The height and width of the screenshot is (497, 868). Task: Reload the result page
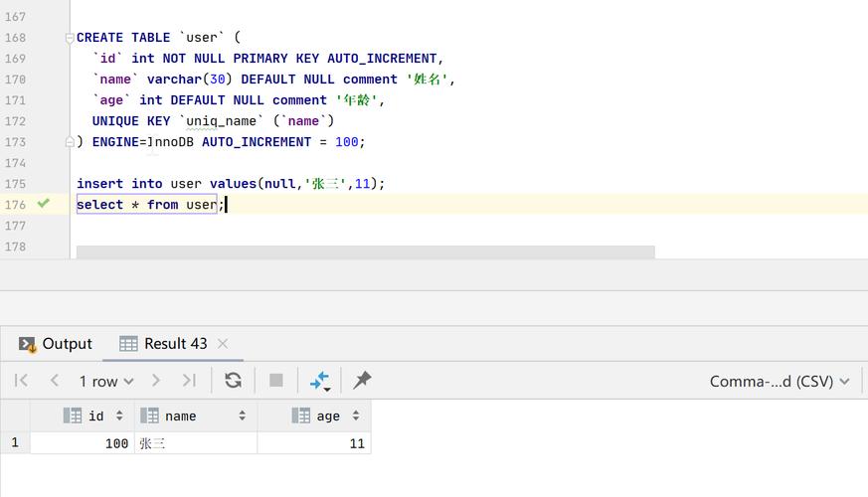pos(233,381)
